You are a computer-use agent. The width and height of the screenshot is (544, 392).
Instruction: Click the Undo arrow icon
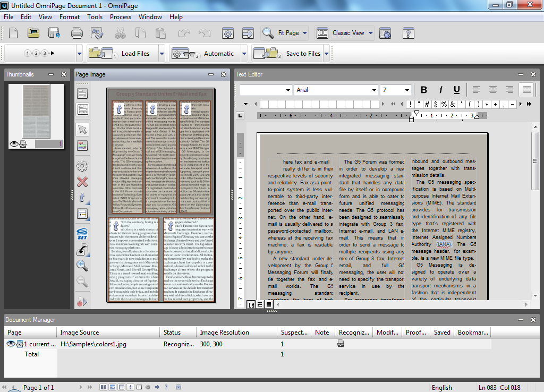tap(184, 33)
